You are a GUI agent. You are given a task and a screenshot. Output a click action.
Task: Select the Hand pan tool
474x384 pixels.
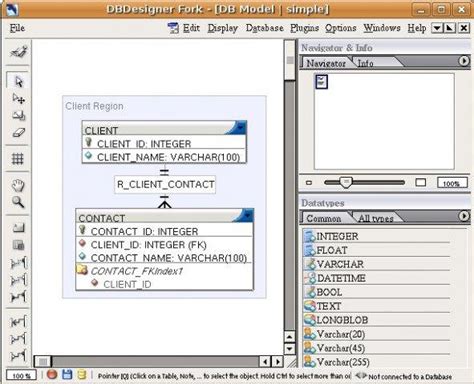click(18, 185)
